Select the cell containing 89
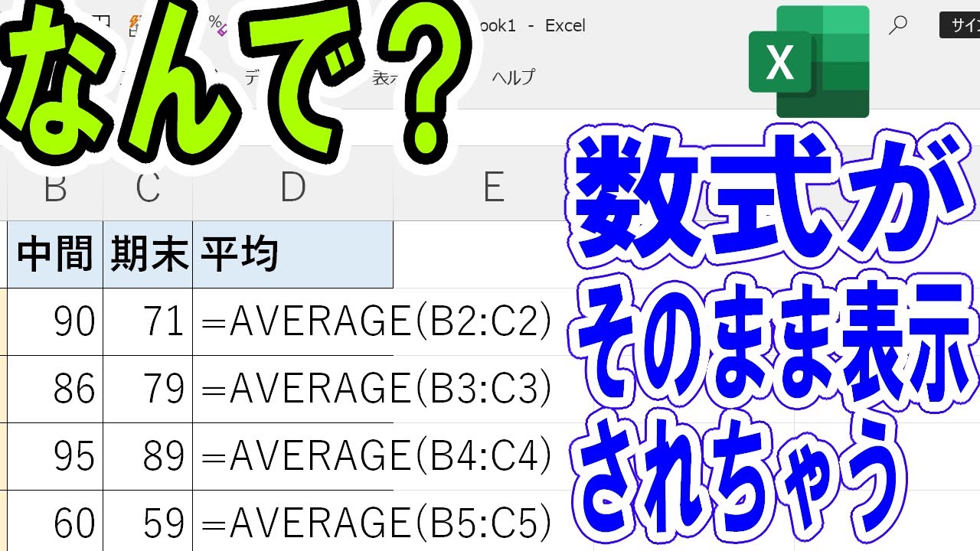The image size is (980, 551). tap(148, 457)
